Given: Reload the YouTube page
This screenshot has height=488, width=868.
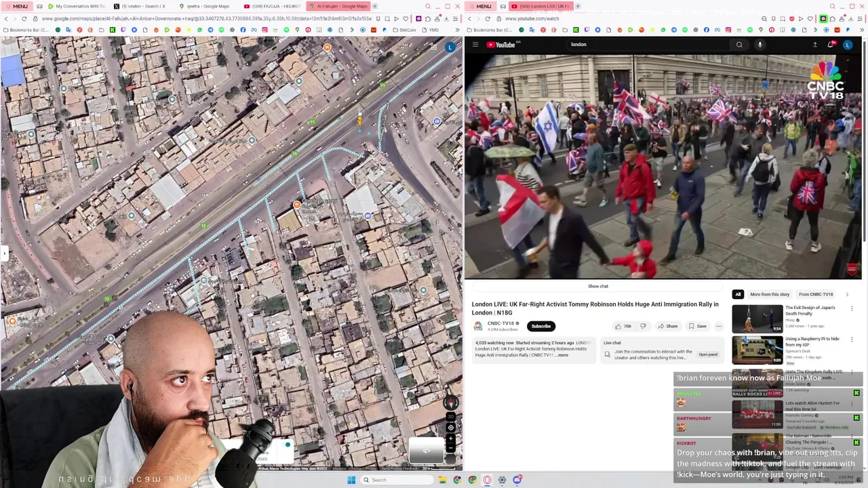Looking at the screenshot, I should click(488, 19).
